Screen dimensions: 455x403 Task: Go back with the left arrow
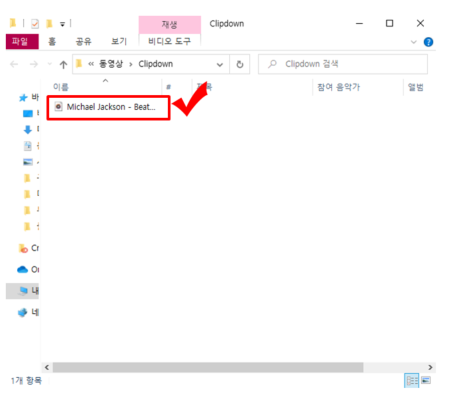click(14, 64)
